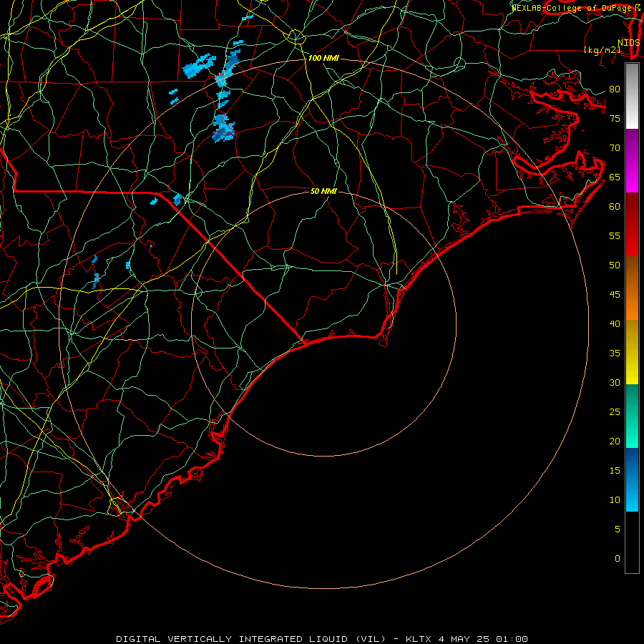Click the 5 value on the color scale
The height and width of the screenshot is (644, 644).
click(x=618, y=530)
